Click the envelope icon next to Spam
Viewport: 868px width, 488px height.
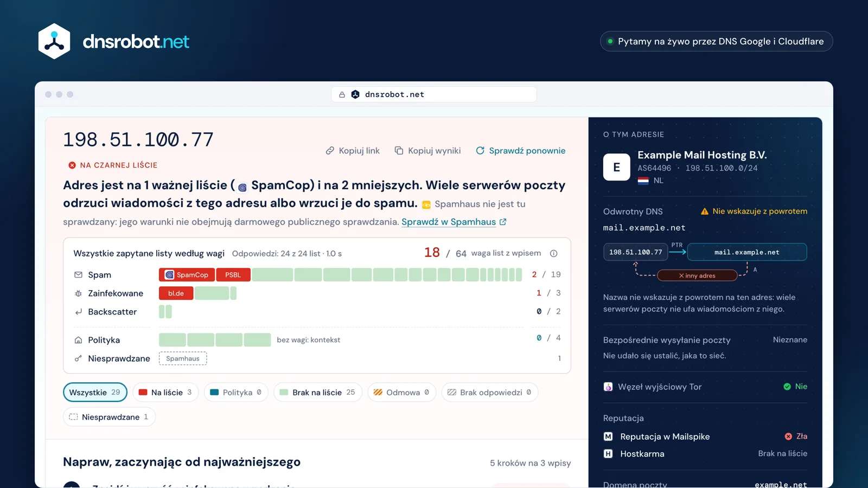coord(79,275)
